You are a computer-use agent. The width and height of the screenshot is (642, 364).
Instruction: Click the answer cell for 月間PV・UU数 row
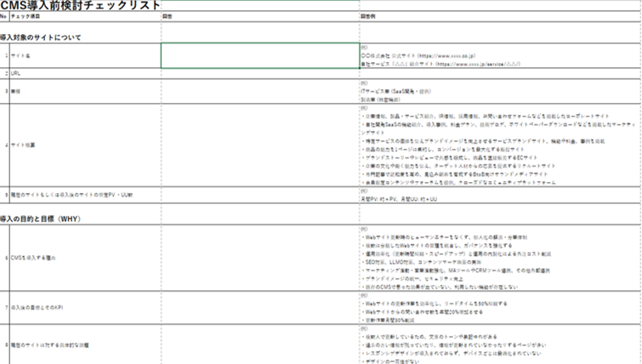(259, 195)
